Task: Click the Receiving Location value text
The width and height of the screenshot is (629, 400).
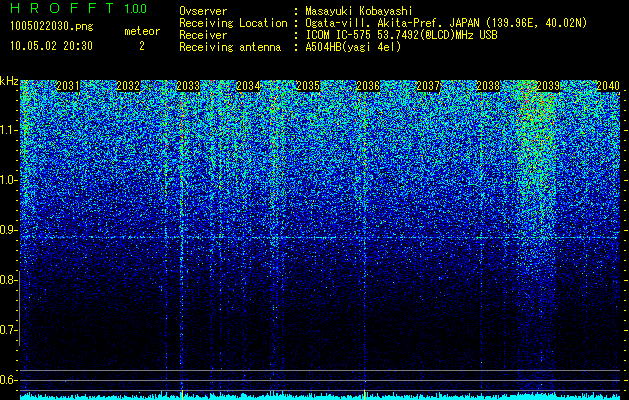Action: tap(446, 23)
